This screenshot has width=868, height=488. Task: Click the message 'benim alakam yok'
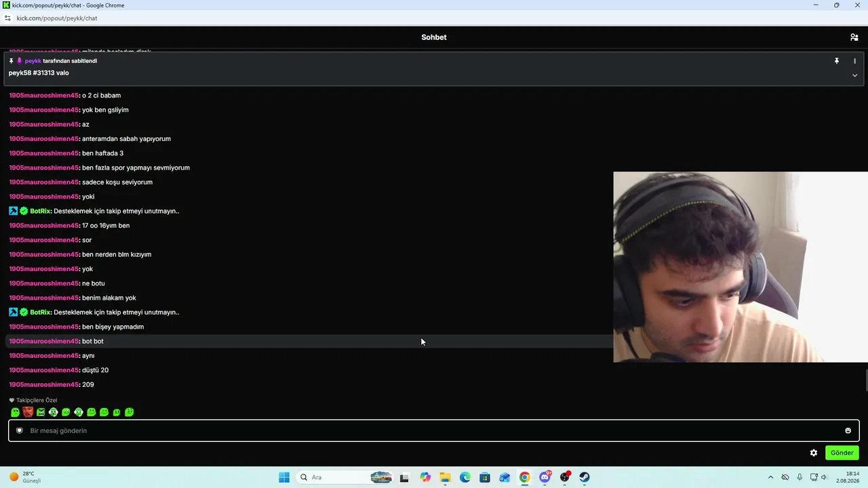tap(109, 298)
